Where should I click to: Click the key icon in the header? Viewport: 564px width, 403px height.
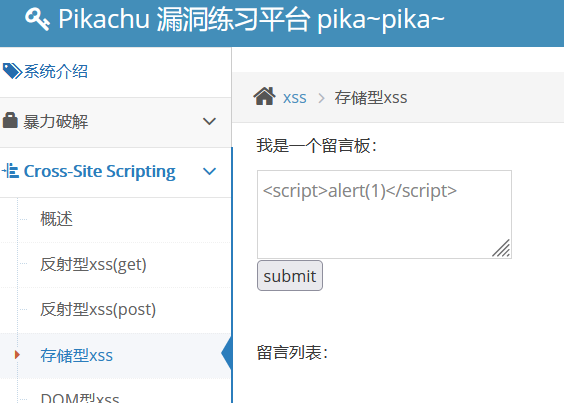pyautogui.click(x=37, y=19)
